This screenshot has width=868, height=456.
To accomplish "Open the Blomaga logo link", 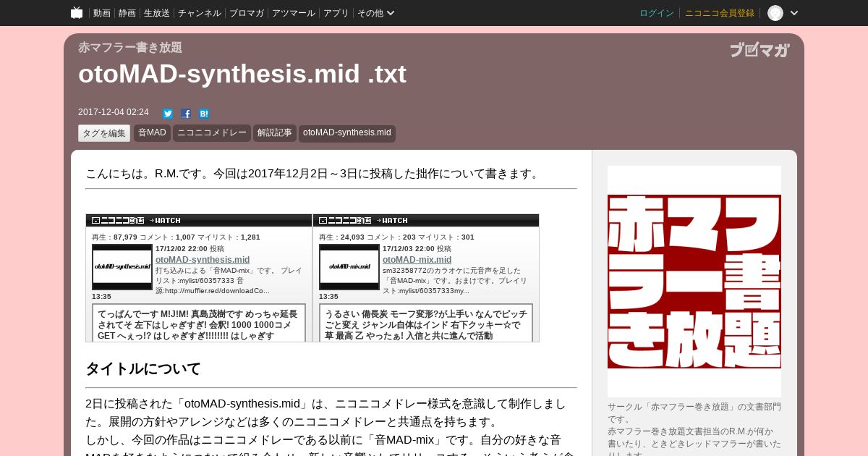I will [x=759, y=50].
